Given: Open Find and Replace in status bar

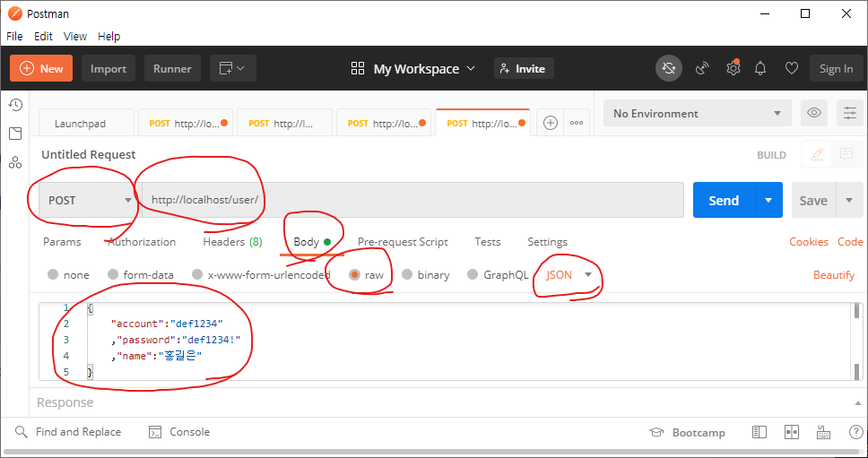Looking at the screenshot, I should pyautogui.click(x=67, y=432).
